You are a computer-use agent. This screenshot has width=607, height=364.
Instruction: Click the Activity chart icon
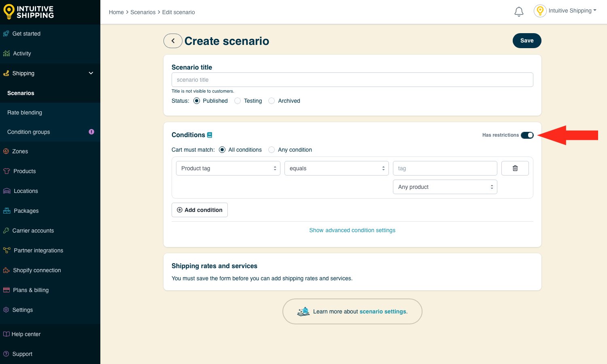(x=6, y=53)
